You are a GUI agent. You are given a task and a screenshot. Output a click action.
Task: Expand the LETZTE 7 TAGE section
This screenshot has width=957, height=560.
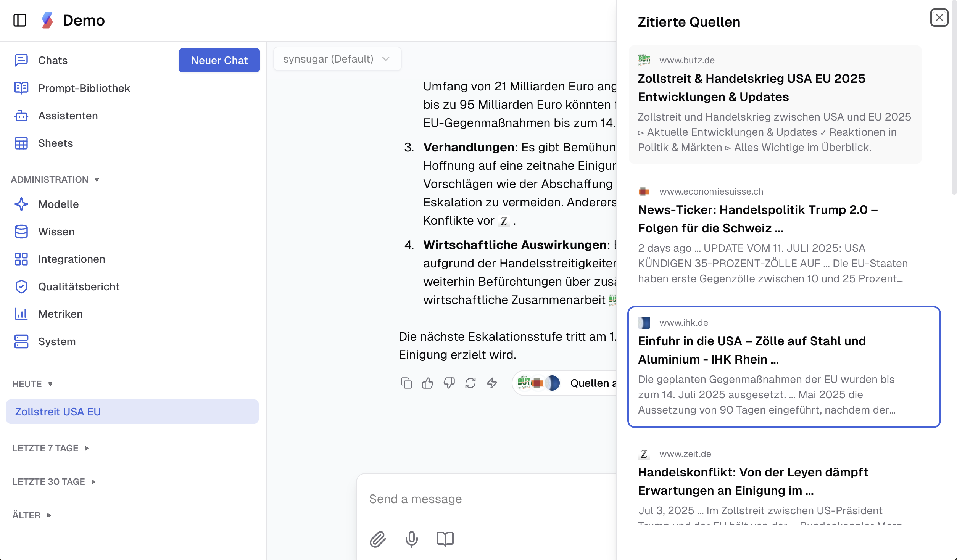(51, 448)
